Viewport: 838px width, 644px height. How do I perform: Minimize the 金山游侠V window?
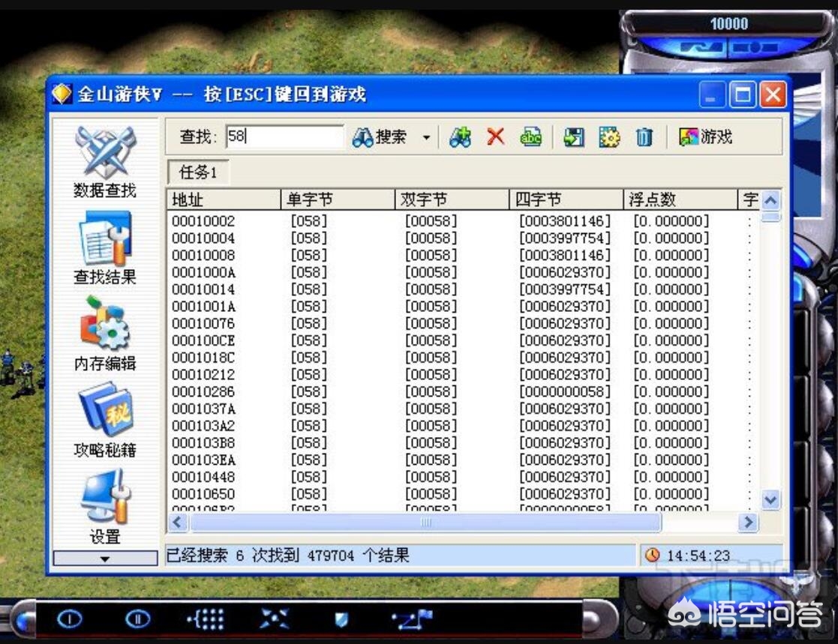coord(712,95)
